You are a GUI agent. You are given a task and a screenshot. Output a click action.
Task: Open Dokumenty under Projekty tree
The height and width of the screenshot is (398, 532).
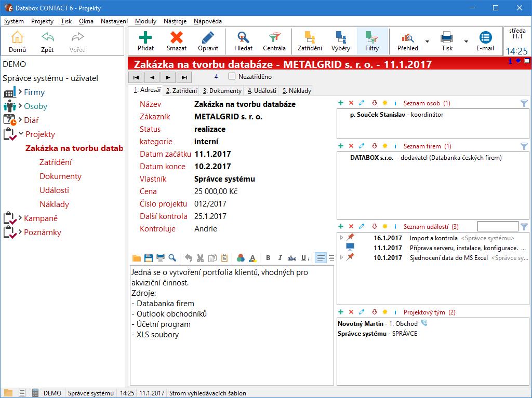(60, 176)
